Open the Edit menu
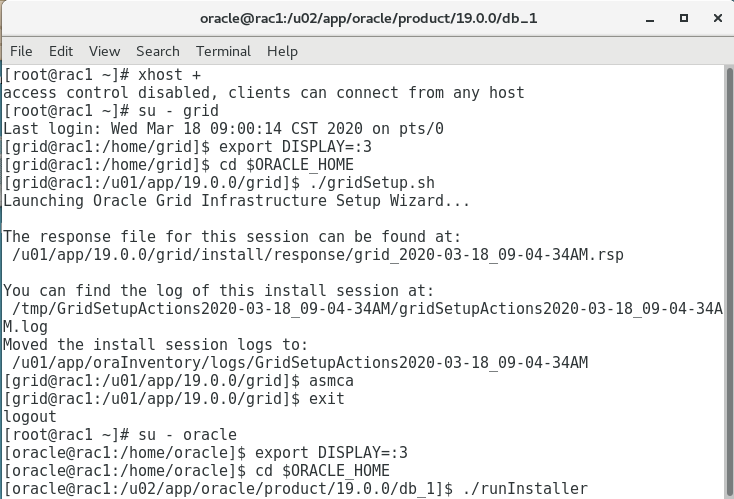 coord(61,51)
